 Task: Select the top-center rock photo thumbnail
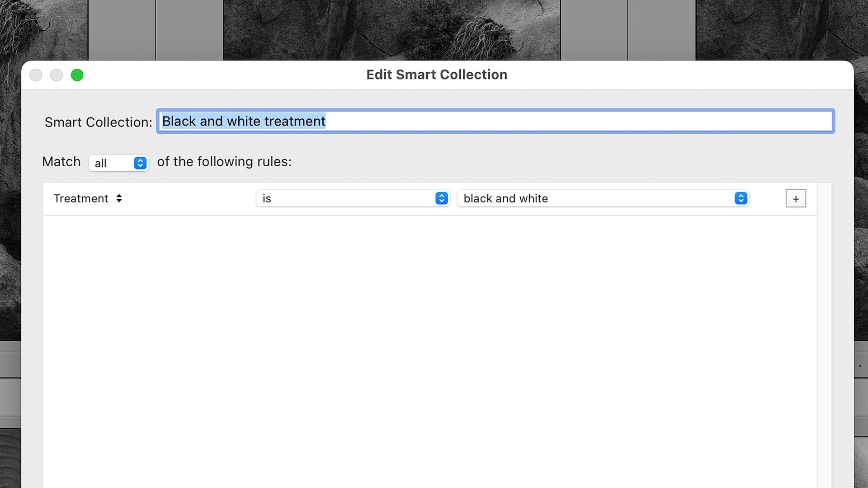[392, 29]
